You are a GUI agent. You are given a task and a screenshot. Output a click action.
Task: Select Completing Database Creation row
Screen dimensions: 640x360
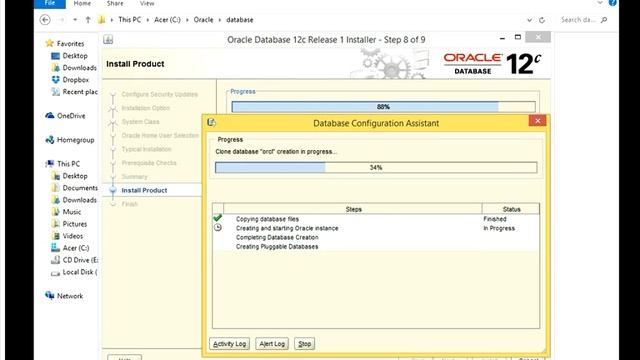pyautogui.click(x=376, y=237)
